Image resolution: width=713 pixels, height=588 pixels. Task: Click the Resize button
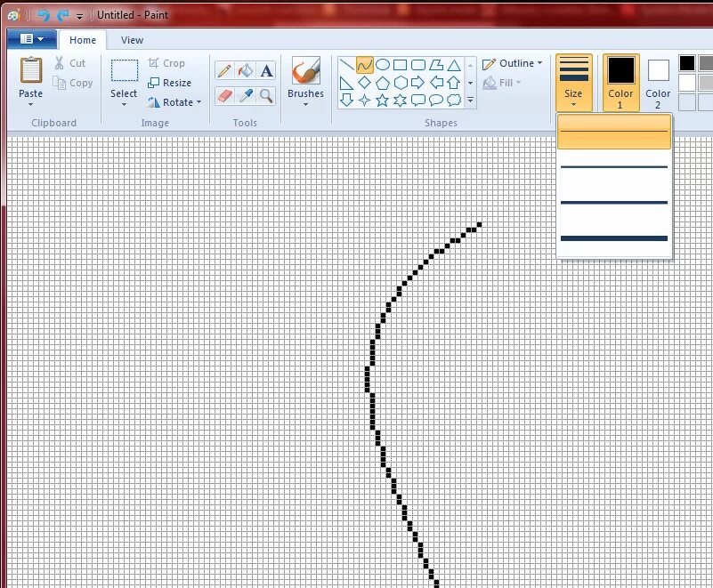170,83
